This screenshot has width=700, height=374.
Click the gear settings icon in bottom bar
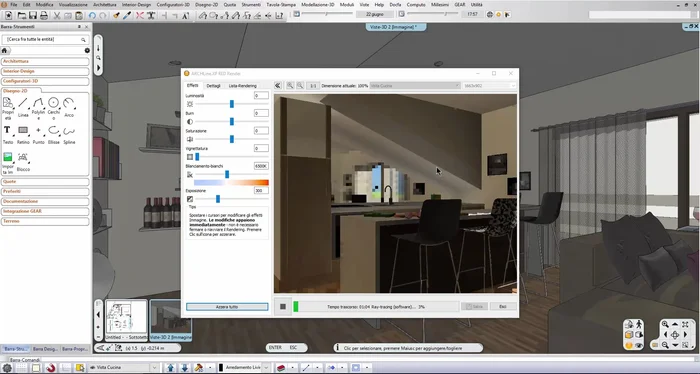(x=7, y=368)
